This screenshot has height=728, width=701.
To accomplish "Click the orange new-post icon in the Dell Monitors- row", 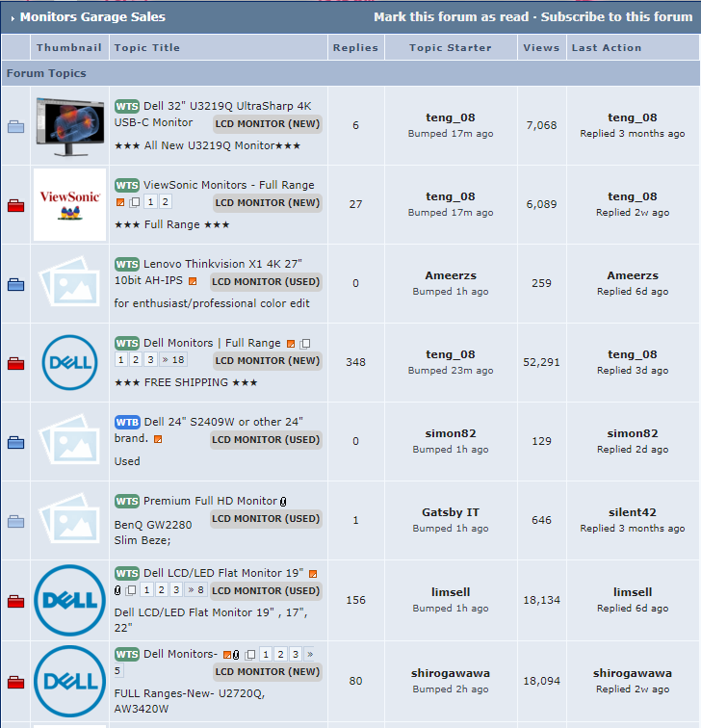I will pyautogui.click(x=227, y=655).
